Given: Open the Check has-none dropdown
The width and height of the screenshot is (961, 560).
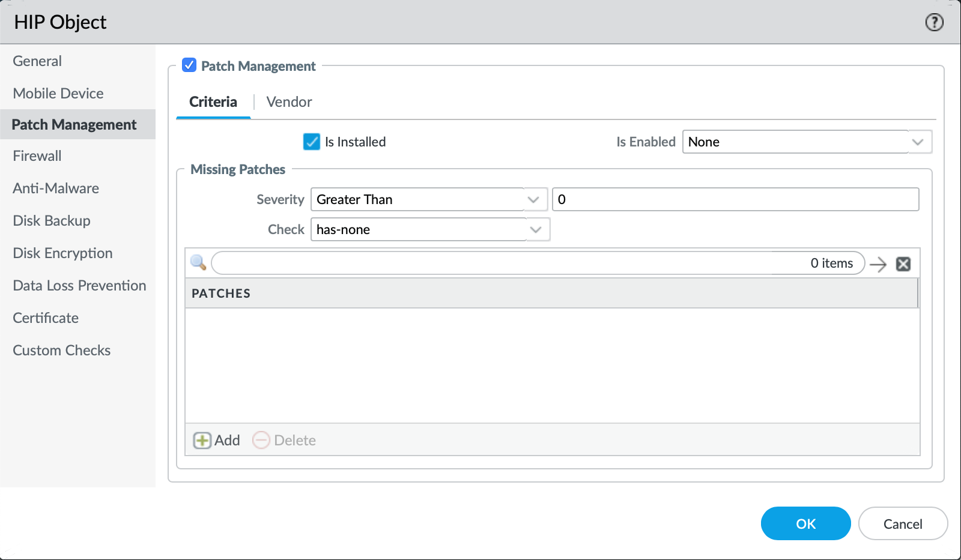Looking at the screenshot, I should tap(536, 230).
